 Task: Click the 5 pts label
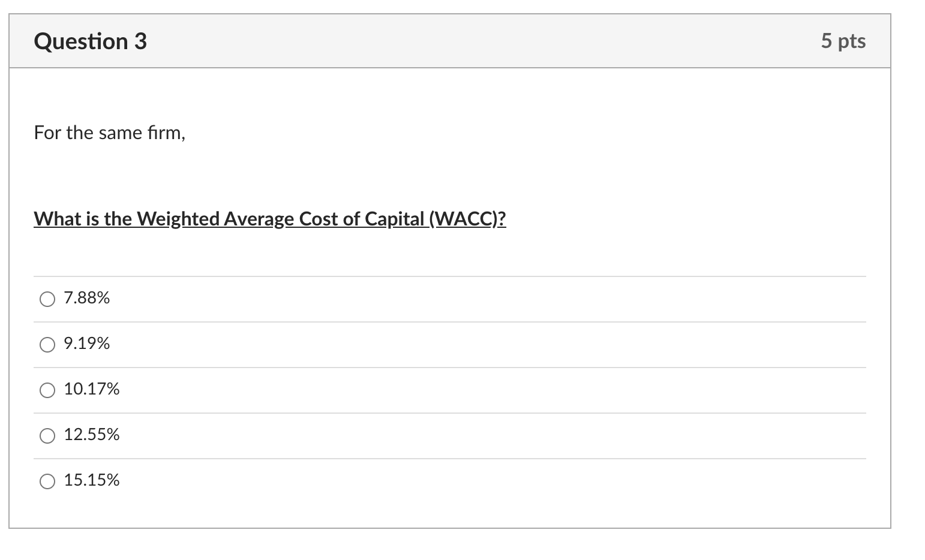[844, 41]
